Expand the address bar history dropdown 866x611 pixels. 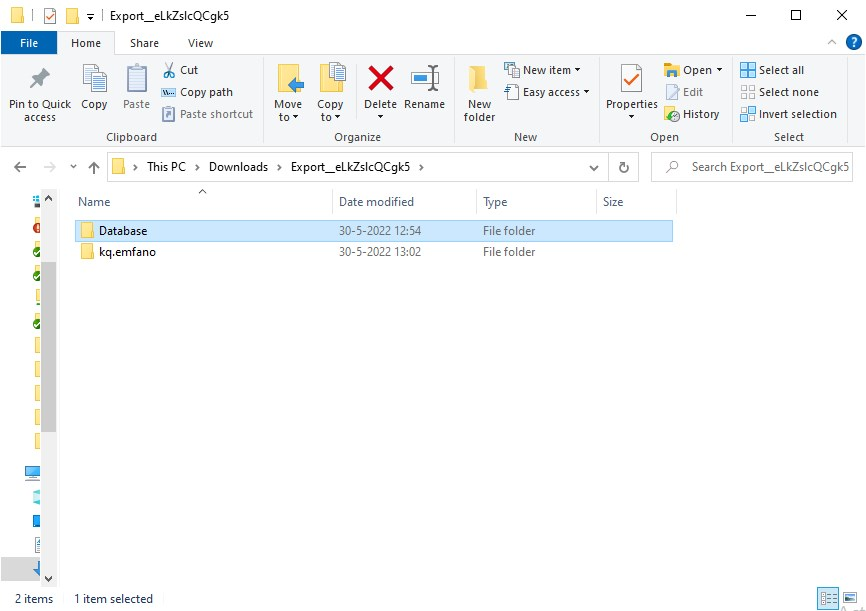coord(594,167)
